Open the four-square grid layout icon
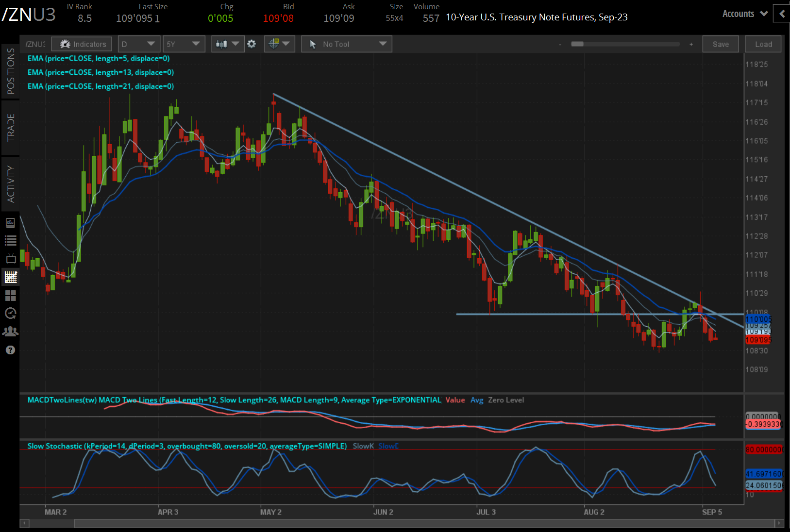Image resolution: width=790 pixels, height=532 pixels. tap(10, 296)
